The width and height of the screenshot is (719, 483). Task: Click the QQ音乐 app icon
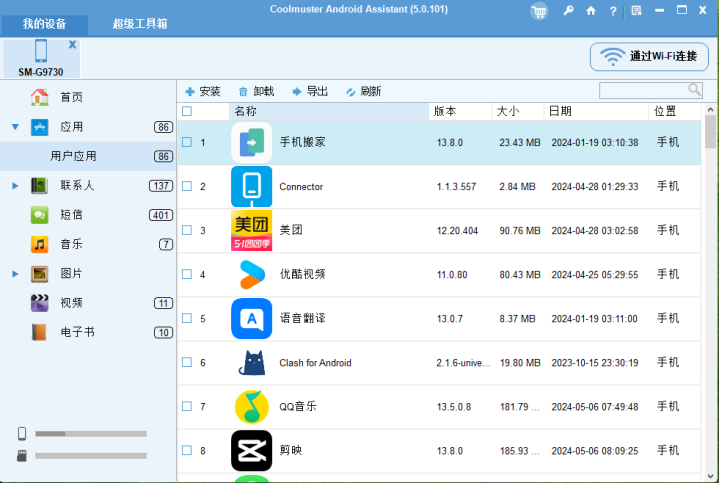(x=251, y=406)
